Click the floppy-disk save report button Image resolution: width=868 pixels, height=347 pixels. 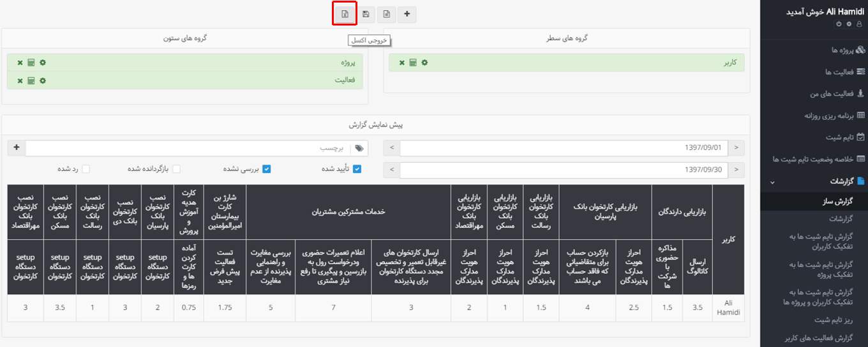click(366, 13)
